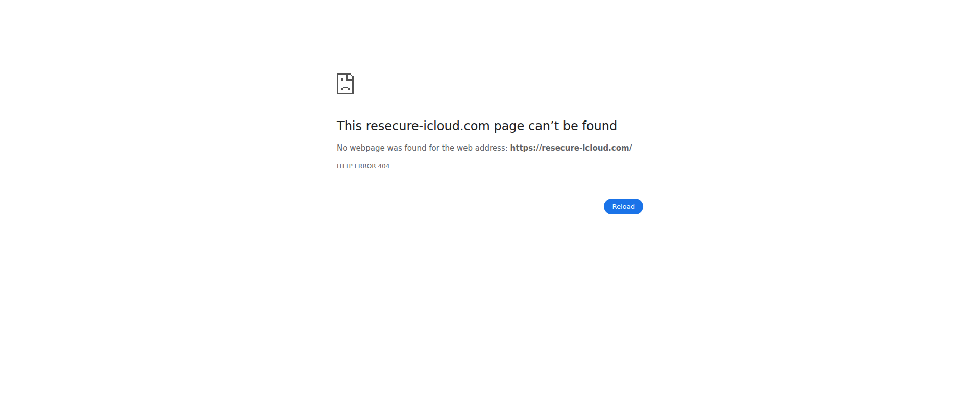This screenshot has height=412, width=980.
Task: Click "resecure-icloud.com" in the large heading
Action: coord(428,126)
